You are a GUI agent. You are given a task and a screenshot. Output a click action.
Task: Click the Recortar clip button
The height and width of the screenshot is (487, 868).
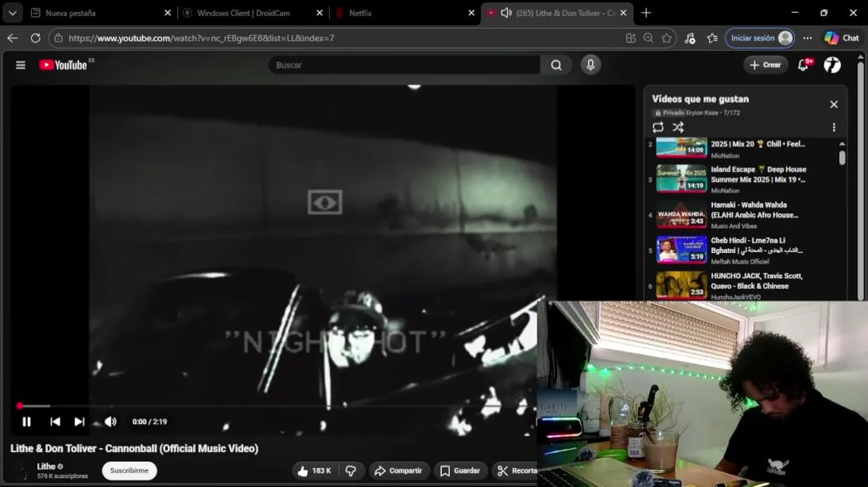click(516, 471)
